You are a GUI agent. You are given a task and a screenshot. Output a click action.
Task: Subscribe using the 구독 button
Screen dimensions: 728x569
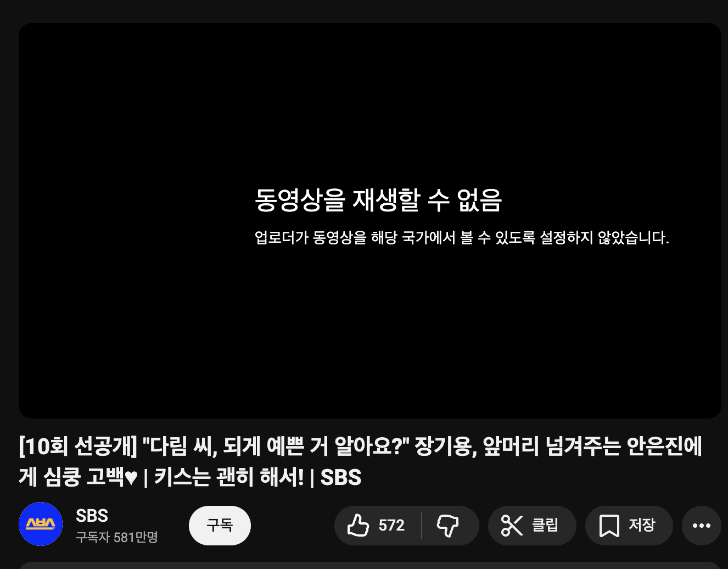coord(220,526)
